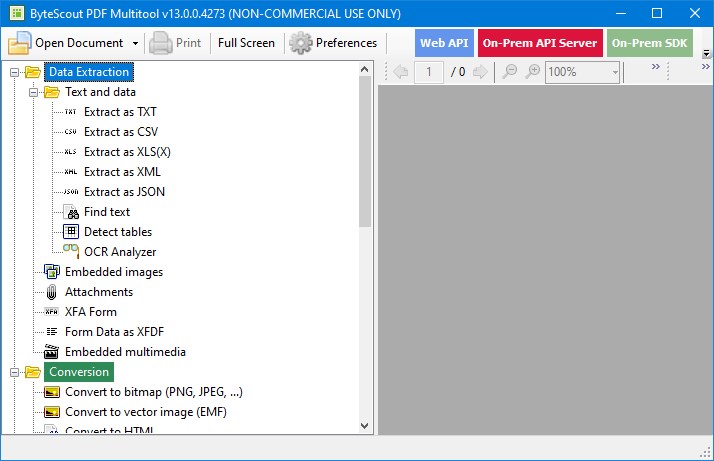Viewport: 714px width, 461px height.
Task: Click the Open Document folder icon
Action: click(19, 43)
